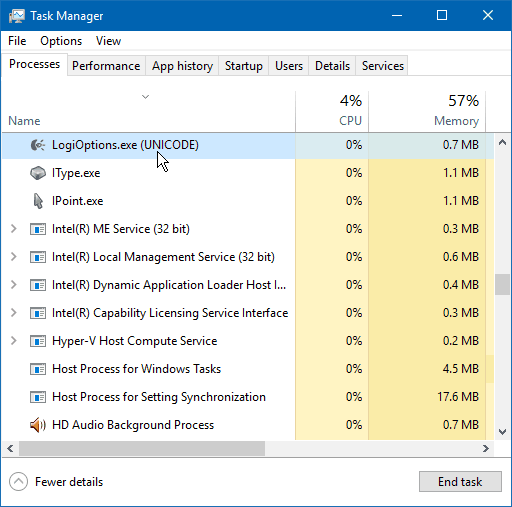The height and width of the screenshot is (507, 512).
Task: Click the vertical scrollbar down arrow
Action: coord(502,432)
